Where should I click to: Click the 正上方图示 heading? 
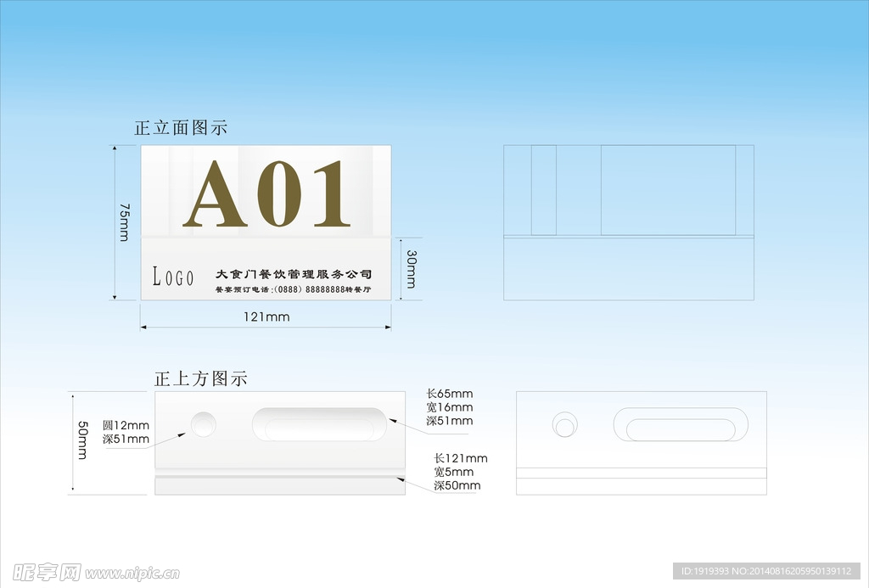click(x=200, y=379)
